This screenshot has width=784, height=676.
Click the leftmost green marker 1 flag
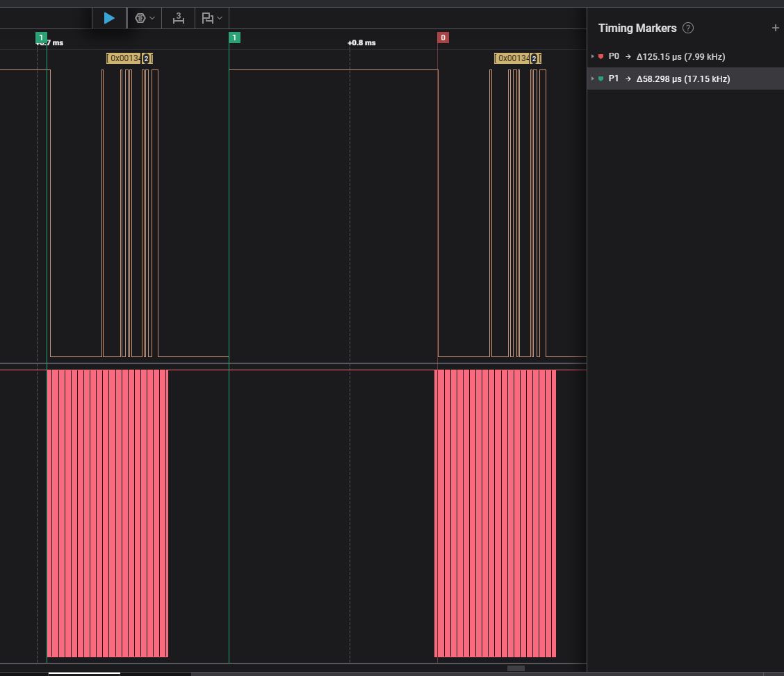(x=41, y=38)
